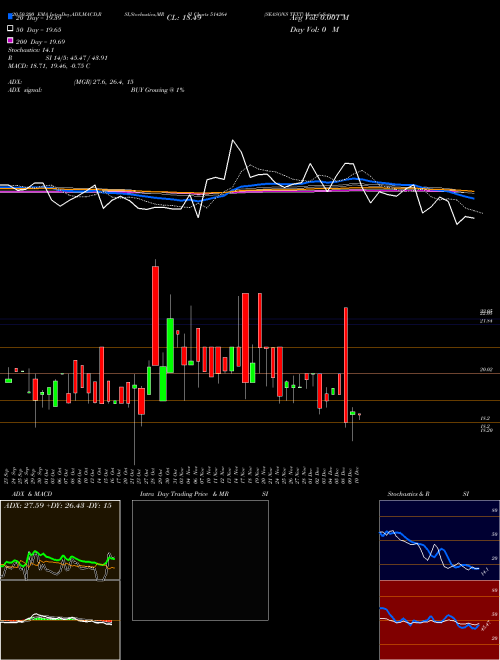Open the blue Stochastics chart panel

[x=439, y=540]
